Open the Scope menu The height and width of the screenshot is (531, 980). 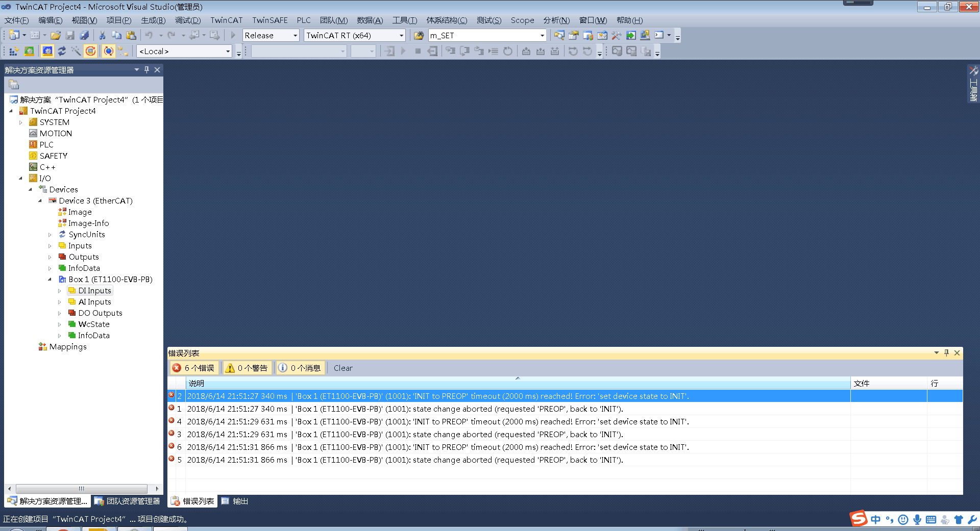coord(523,20)
